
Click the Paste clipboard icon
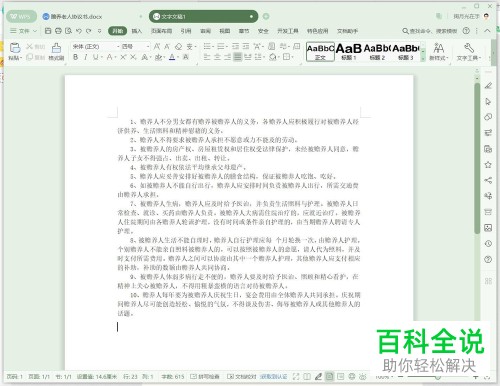(15, 48)
